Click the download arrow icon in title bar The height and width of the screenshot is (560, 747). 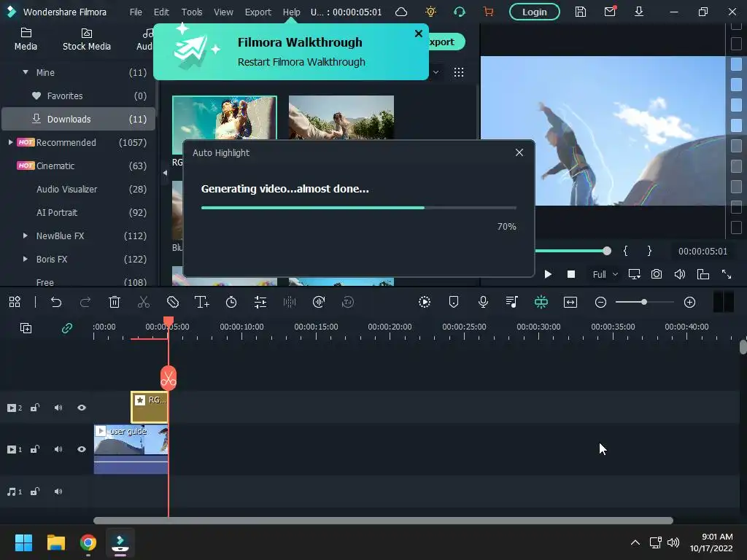tap(639, 12)
